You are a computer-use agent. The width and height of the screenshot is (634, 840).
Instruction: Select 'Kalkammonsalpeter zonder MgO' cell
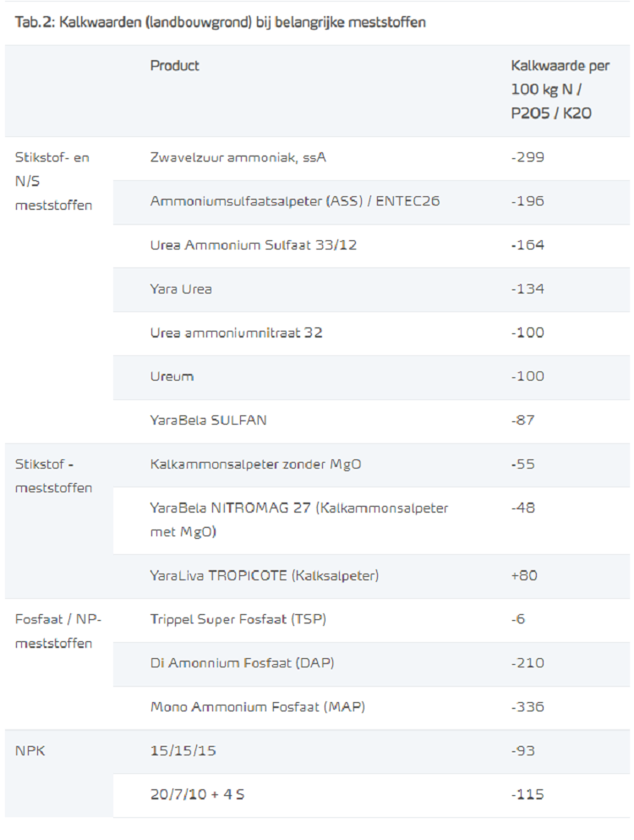(x=255, y=464)
